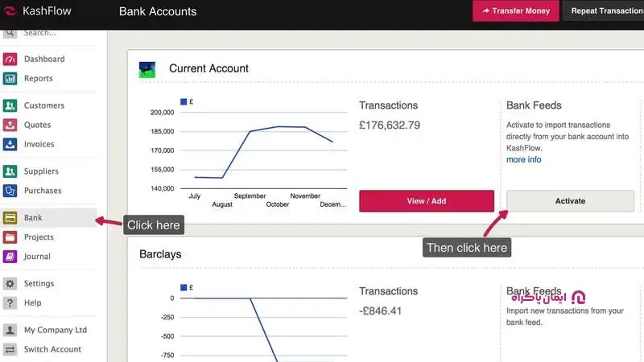This screenshot has height=362, width=644.
Task: Click the Search input field
Action: click(56, 33)
